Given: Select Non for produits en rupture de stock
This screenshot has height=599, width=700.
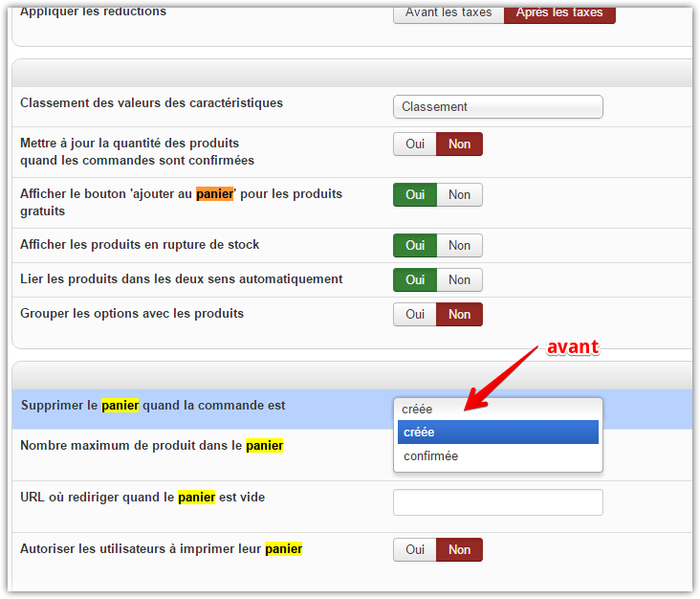Looking at the screenshot, I should 459,245.
